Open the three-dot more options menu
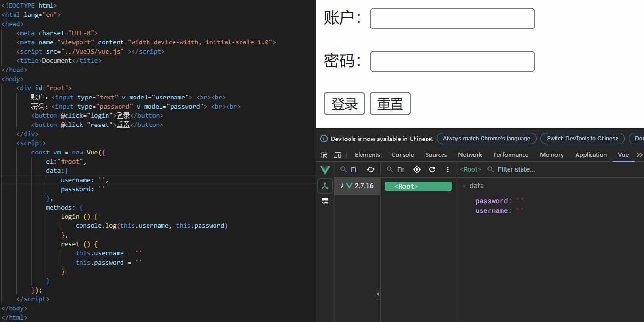Image resolution: width=644 pixels, height=322 pixels. (x=448, y=169)
